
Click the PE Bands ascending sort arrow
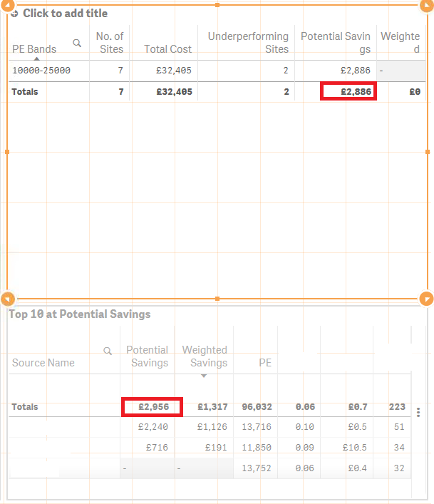pos(36,58)
